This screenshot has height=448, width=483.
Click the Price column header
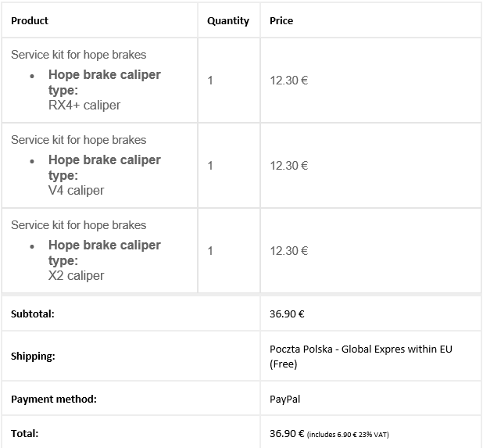pos(281,20)
